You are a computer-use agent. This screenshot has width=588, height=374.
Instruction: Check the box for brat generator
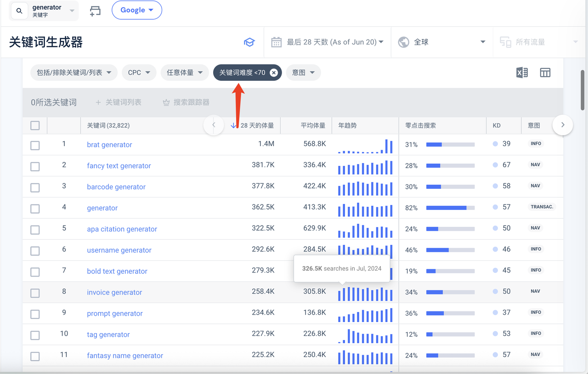click(x=35, y=145)
